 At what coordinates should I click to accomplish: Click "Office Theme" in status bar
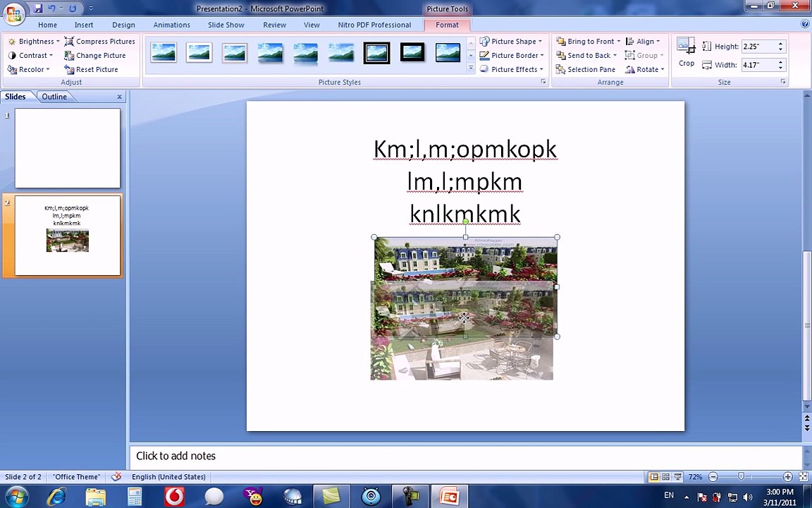pos(76,477)
